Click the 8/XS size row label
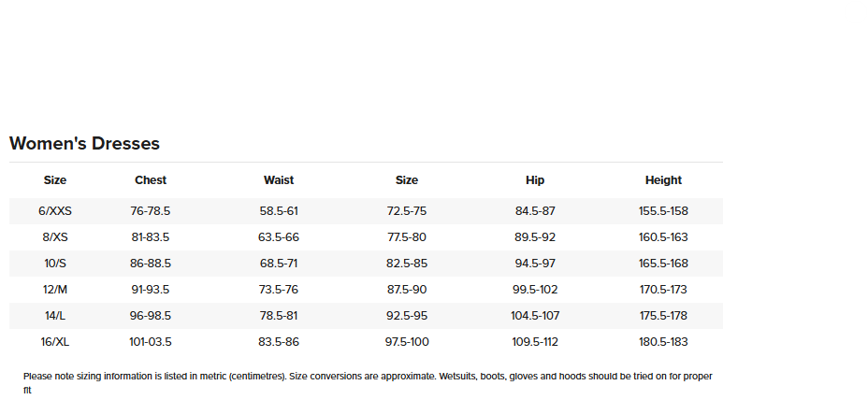Viewport: 868px width, 414px height. click(x=55, y=237)
